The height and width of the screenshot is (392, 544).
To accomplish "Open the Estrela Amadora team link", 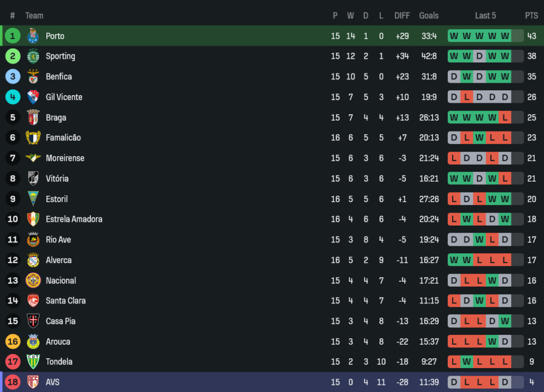I will (x=74, y=219).
